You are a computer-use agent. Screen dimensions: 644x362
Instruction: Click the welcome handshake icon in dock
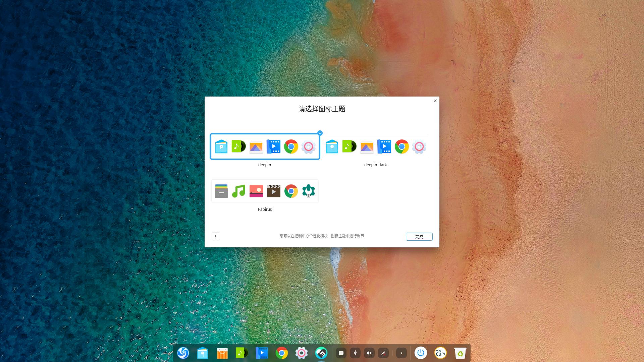(x=321, y=353)
